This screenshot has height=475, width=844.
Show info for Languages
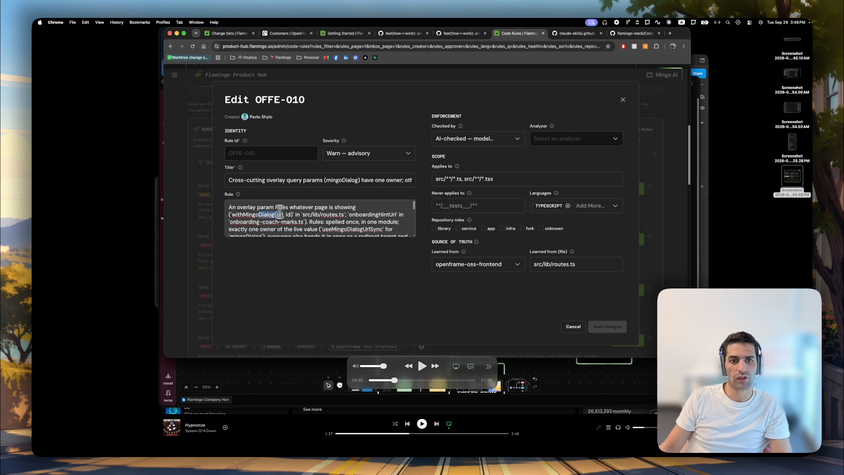click(x=556, y=193)
